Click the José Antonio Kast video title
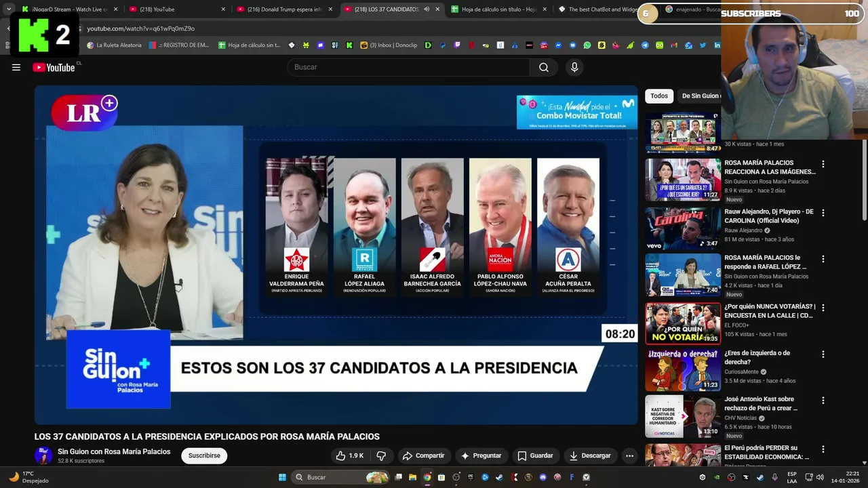This screenshot has width=868, height=488. pyautogui.click(x=761, y=404)
